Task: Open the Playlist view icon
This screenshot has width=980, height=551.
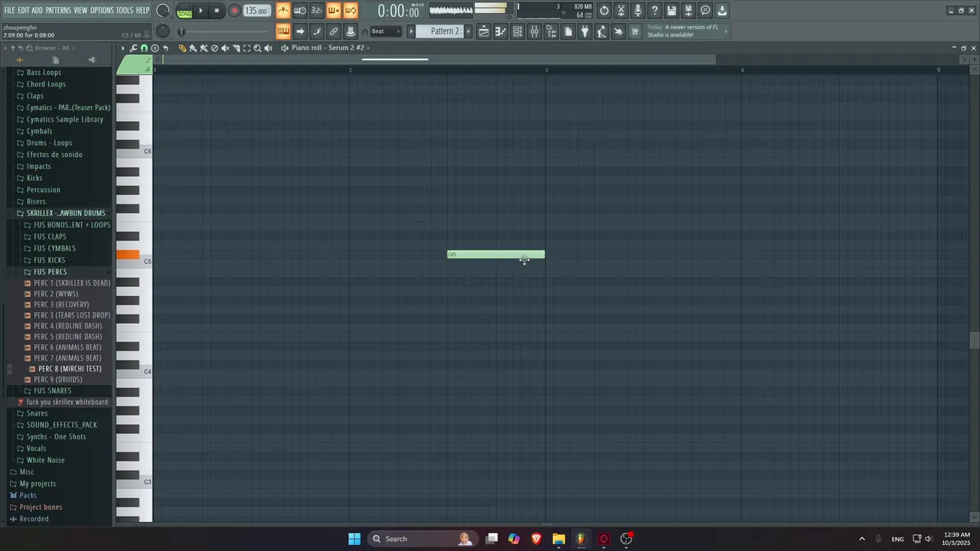Action: (484, 31)
